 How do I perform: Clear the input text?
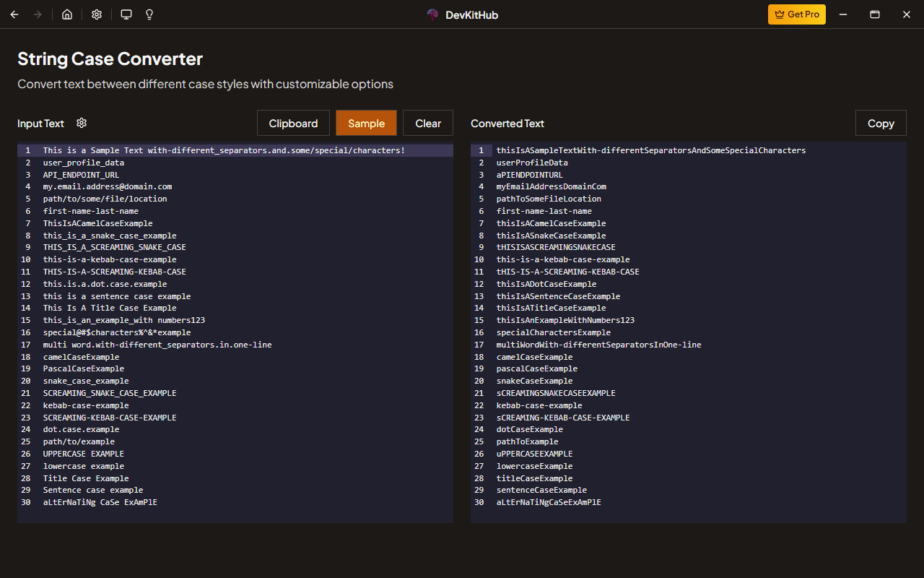[428, 123]
